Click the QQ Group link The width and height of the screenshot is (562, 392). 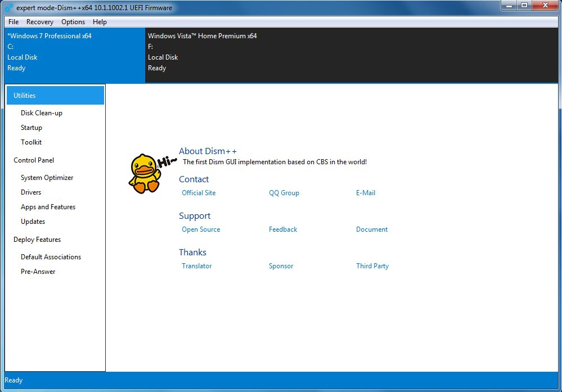pyautogui.click(x=284, y=193)
